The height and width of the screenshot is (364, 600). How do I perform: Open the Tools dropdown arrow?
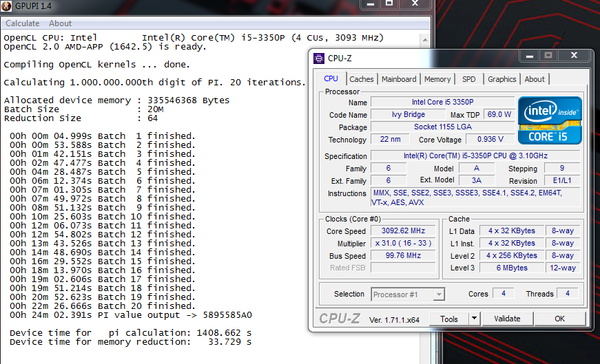[474, 319]
